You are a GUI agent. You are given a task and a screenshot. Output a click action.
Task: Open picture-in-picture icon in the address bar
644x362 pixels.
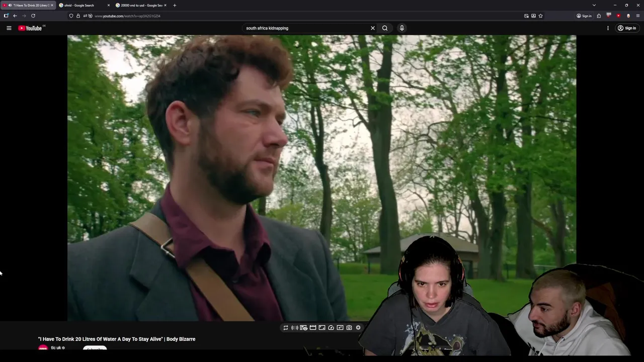click(526, 16)
